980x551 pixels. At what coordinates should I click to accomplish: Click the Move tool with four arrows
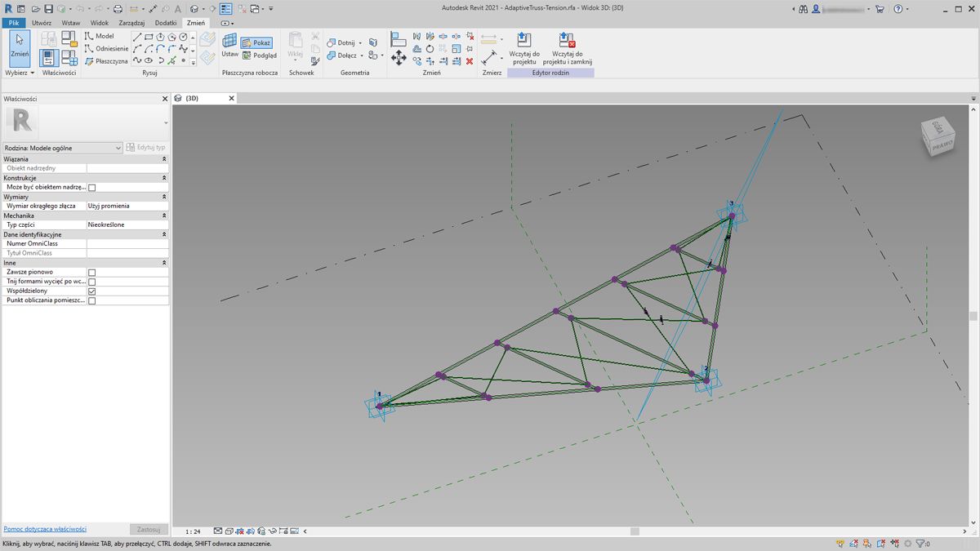(399, 58)
